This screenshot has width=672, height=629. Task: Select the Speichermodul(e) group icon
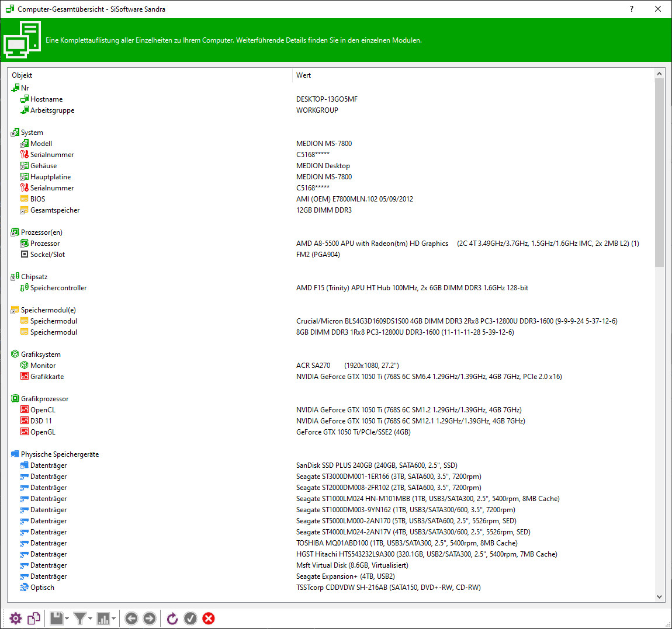[x=15, y=310]
